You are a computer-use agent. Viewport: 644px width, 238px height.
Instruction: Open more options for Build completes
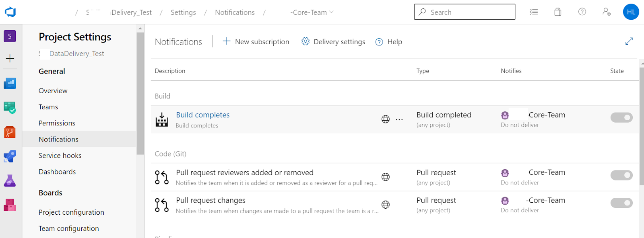(399, 119)
